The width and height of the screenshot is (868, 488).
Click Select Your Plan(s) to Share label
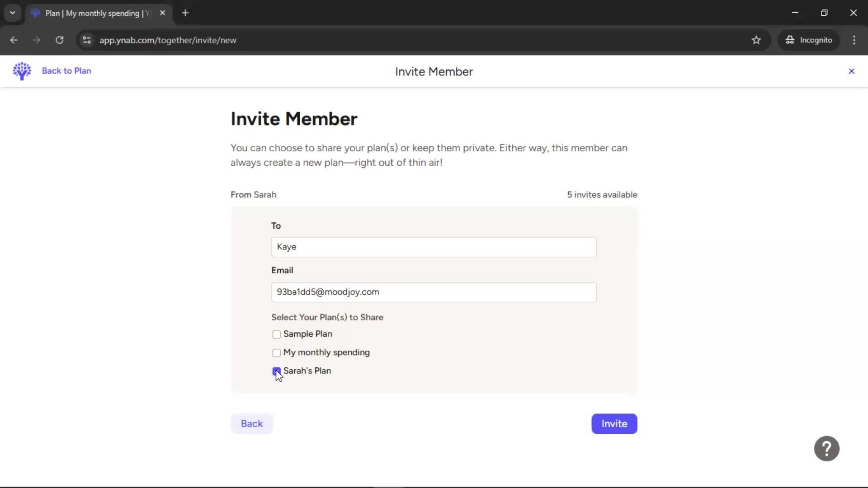point(327,317)
